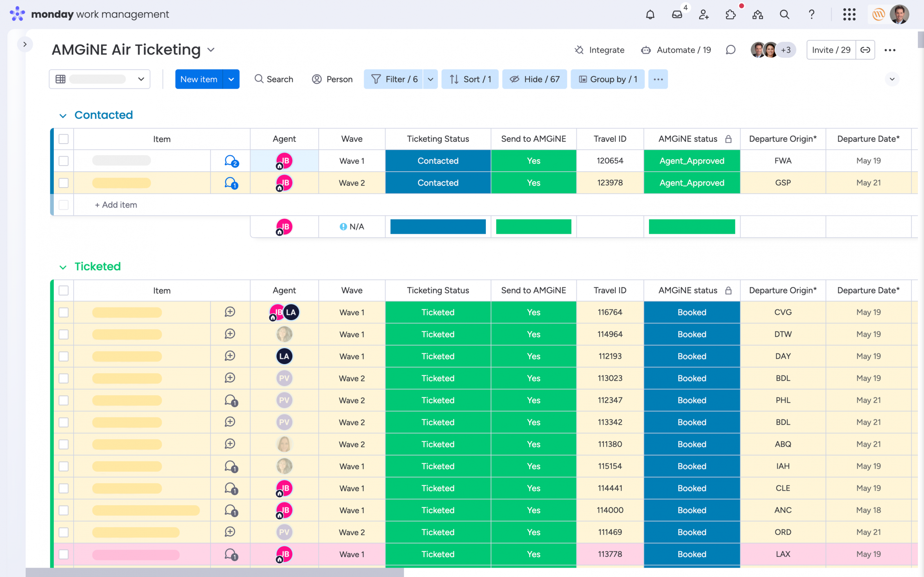The width and height of the screenshot is (924, 577).
Task: Open conversation for Travel ID 123978 row
Action: (231, 183)
